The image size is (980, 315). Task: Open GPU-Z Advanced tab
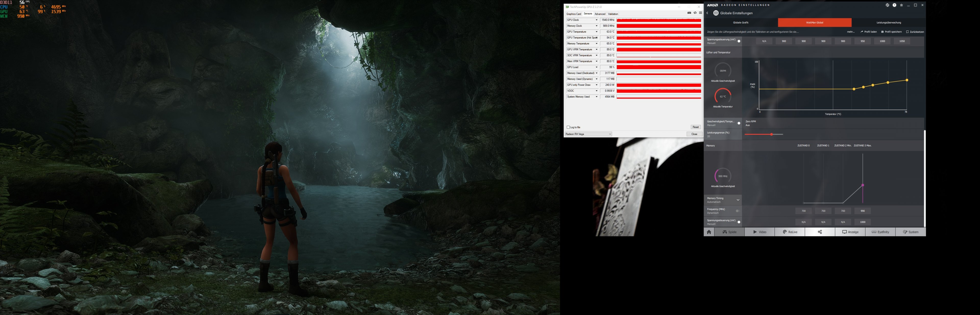pyautogui.click(x=600, y=14)
